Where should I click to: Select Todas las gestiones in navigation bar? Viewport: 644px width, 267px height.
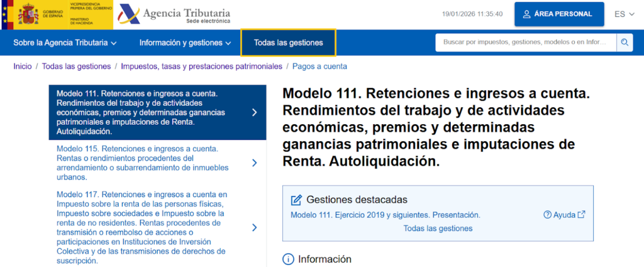[x=288, y=43]
